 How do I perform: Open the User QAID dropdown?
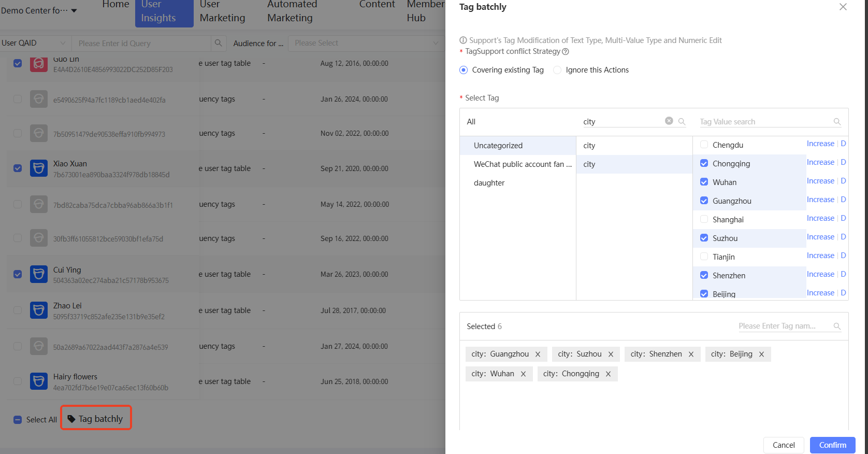click(x=34, y=43)
